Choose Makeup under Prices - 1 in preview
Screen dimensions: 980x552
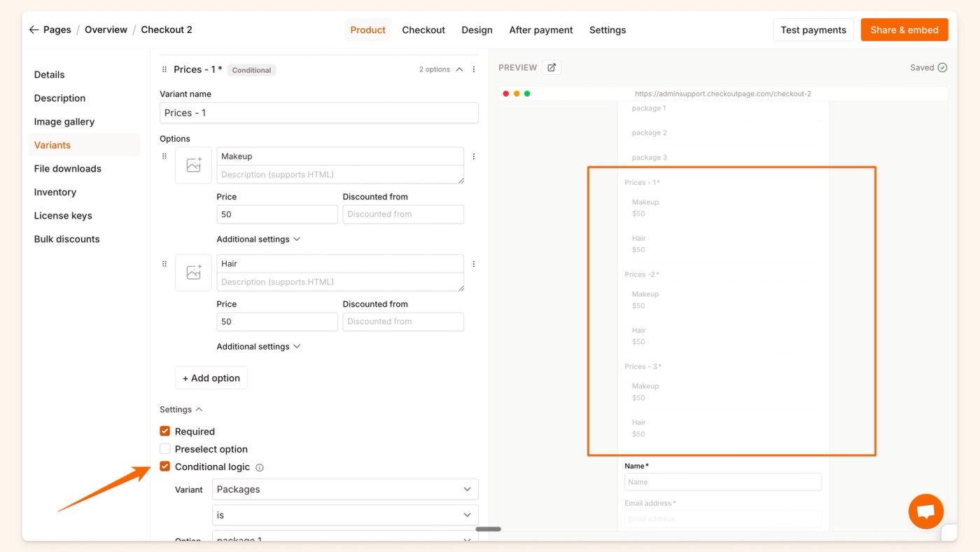click(723, 207)
